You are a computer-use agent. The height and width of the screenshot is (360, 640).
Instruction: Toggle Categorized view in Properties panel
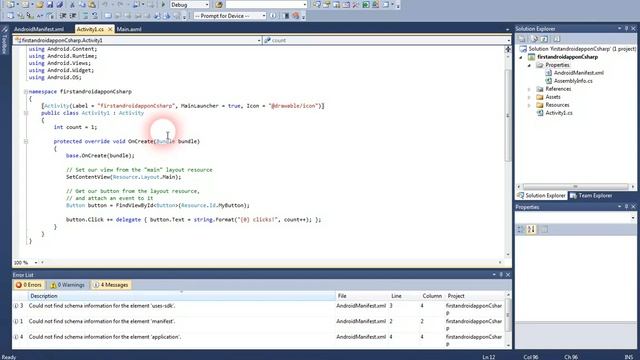tap(521, 229)
